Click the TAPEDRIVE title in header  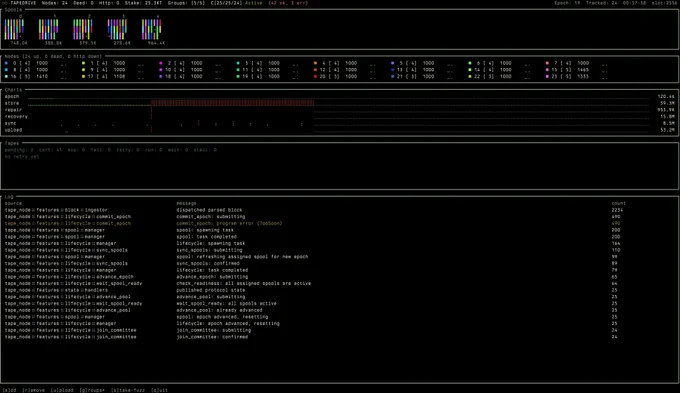point(23,3)
